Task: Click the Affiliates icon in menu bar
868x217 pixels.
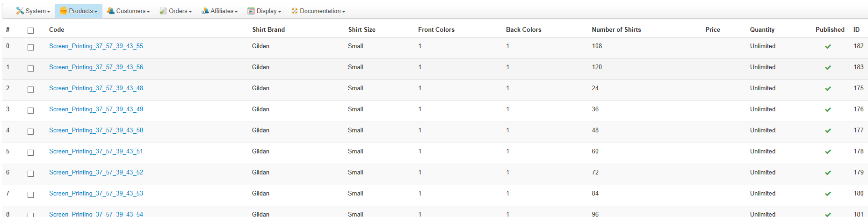Action: point(205,11)
